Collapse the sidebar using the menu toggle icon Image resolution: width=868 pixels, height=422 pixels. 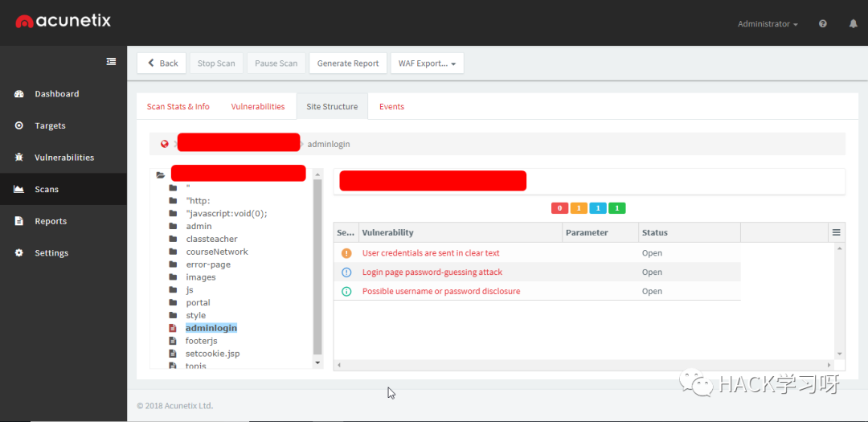tap(111, 62)
